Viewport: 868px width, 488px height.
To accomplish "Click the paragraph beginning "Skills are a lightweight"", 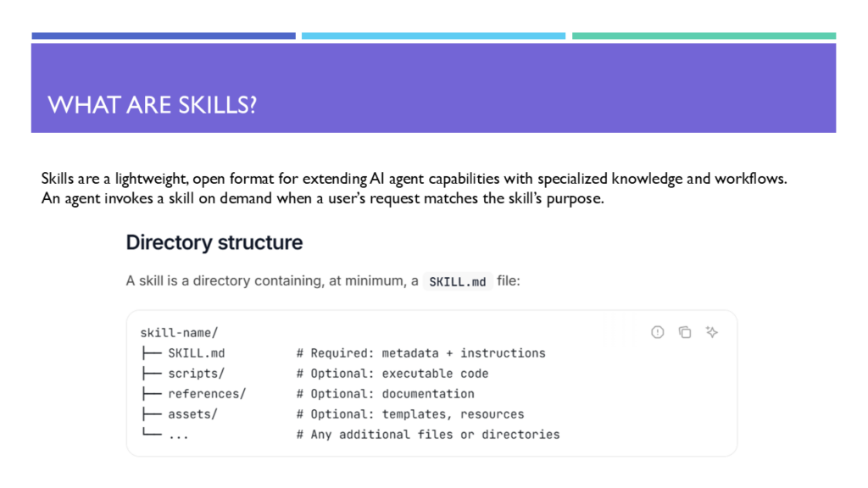I will [414, 189].
